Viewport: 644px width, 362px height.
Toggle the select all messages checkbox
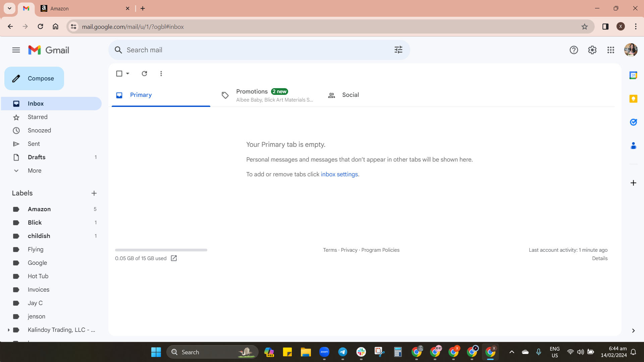click(119, 73)
